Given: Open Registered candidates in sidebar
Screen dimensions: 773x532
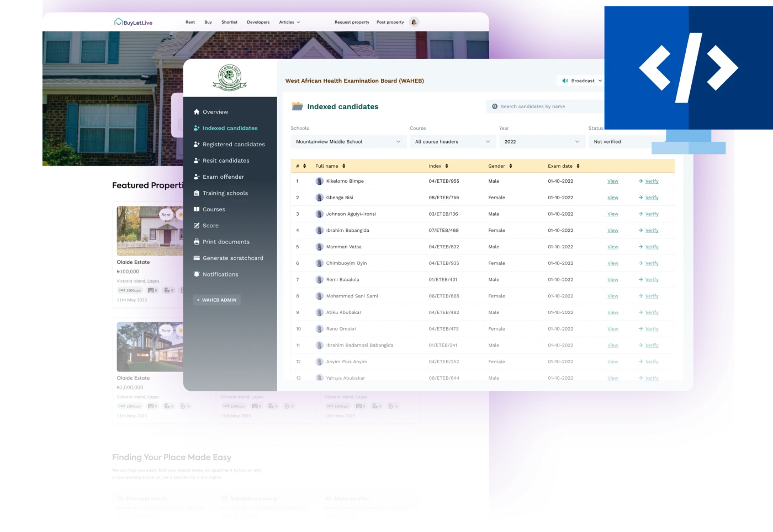Looking at the screenshot, I should 233,145.
